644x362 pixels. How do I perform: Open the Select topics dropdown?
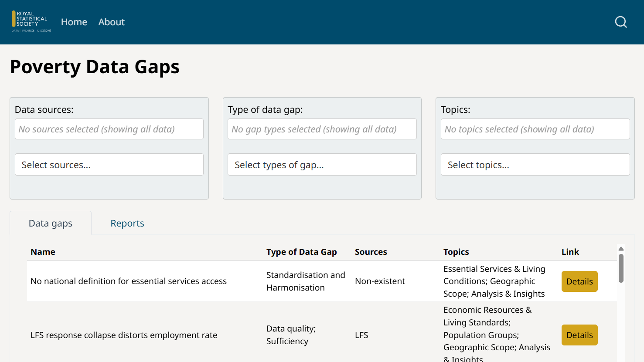(535, 165)
